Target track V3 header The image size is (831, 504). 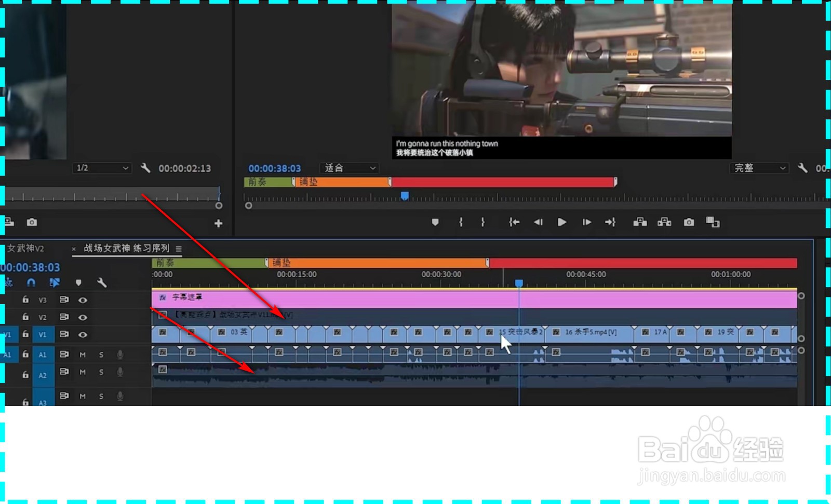43,300
